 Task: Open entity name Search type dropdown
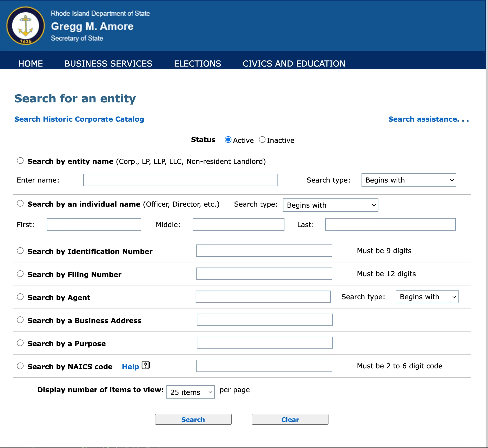[x=409, y=180]
